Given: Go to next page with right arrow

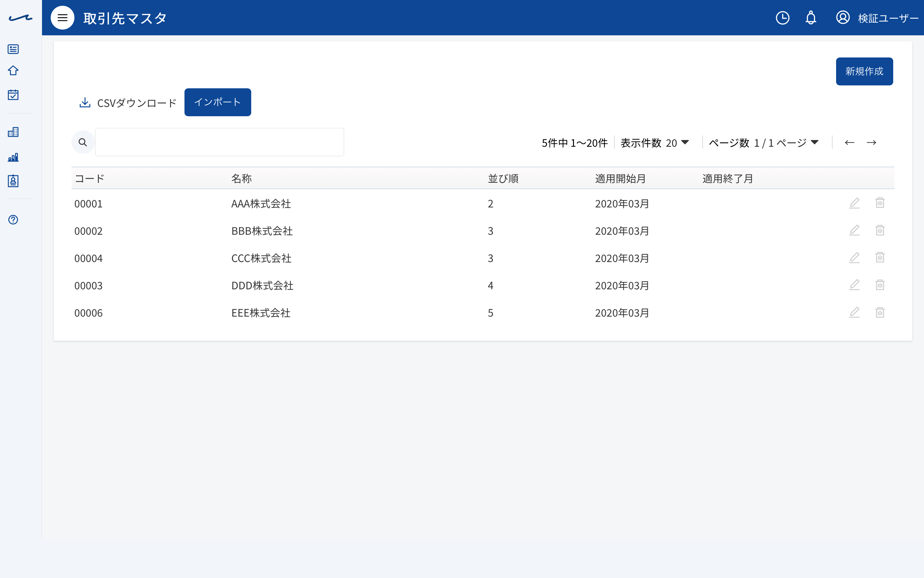Looking at the screenshot, I should 871,143.
